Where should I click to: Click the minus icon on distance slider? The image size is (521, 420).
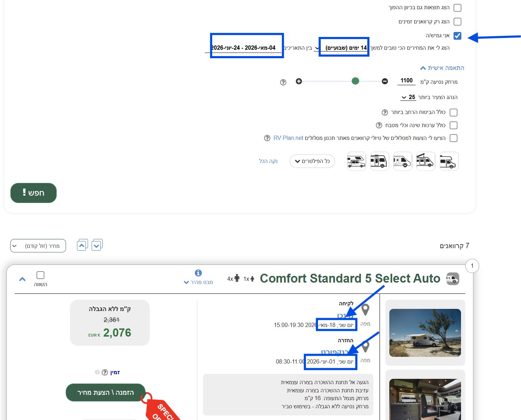(385, 81)
